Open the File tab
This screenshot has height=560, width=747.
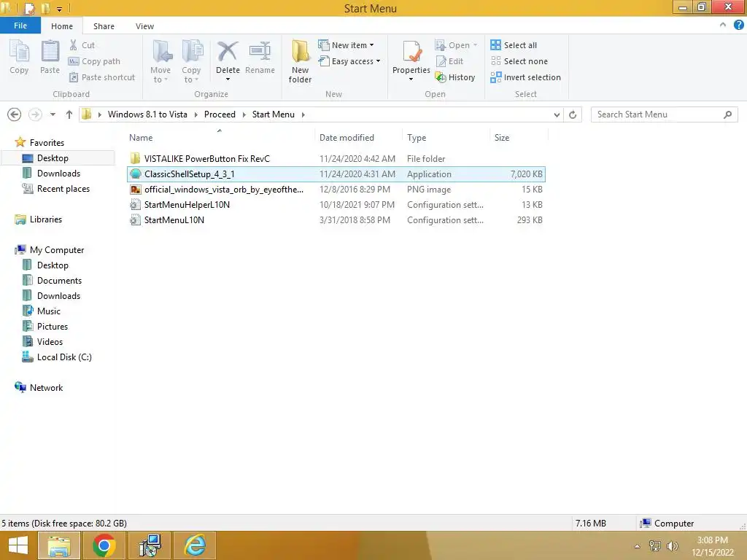[x=20, y=26]
